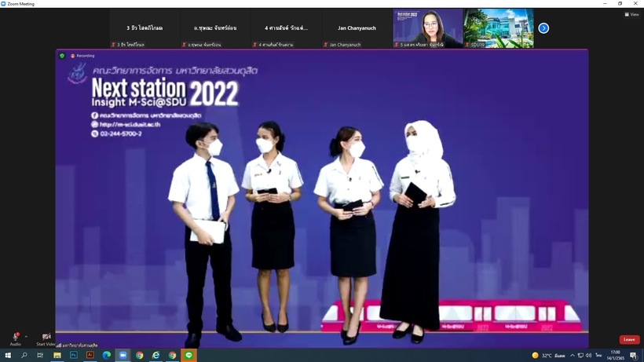The width and height of the screenshot is (644, 362).
Task: Open Task View on taskbar
Action: coord(40,355)
